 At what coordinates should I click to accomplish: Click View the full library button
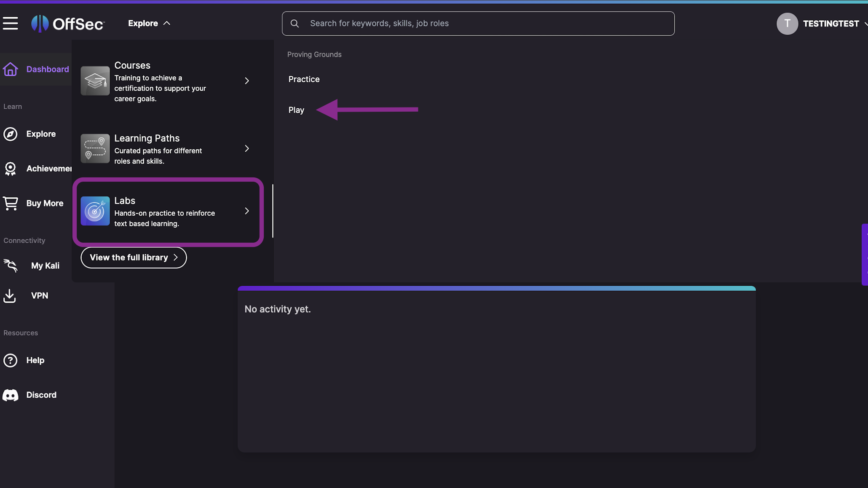(x=134, y=257)
